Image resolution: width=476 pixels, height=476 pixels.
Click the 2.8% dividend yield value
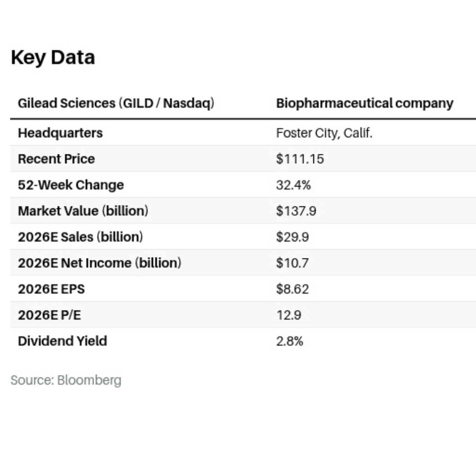tap(290, 341)
